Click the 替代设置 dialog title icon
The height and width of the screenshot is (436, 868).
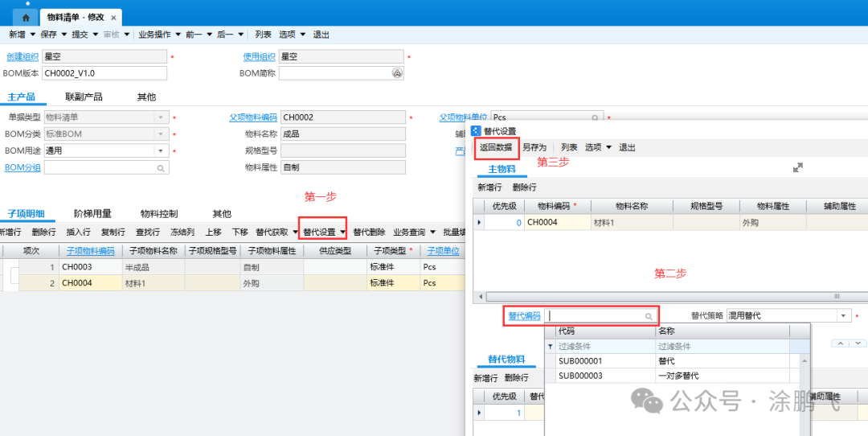coord(476,131)
